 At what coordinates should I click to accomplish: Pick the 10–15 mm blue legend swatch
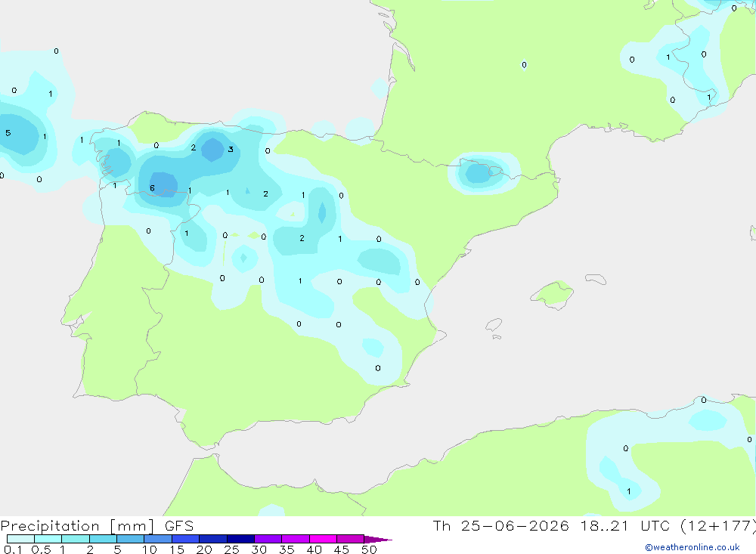pos(158,539)
